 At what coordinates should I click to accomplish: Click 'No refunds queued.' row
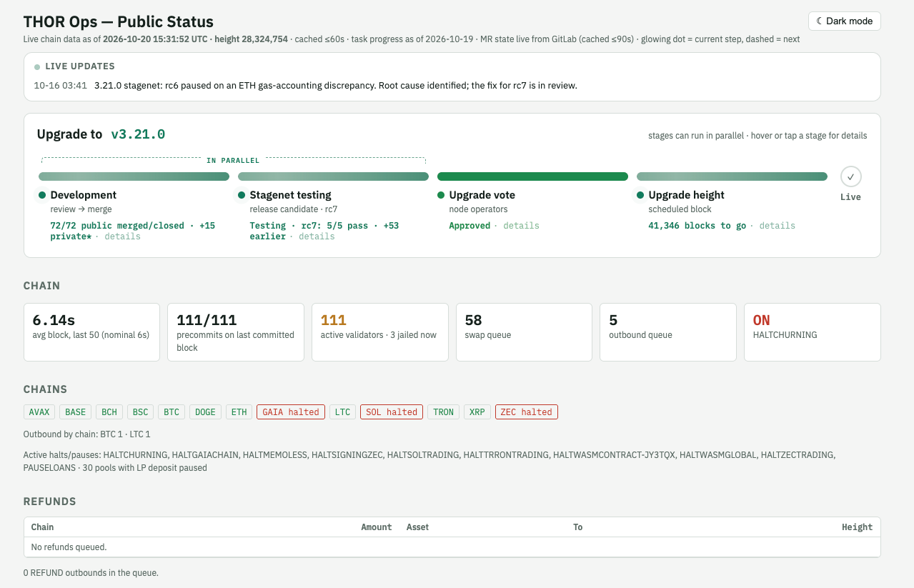[452, 547]
